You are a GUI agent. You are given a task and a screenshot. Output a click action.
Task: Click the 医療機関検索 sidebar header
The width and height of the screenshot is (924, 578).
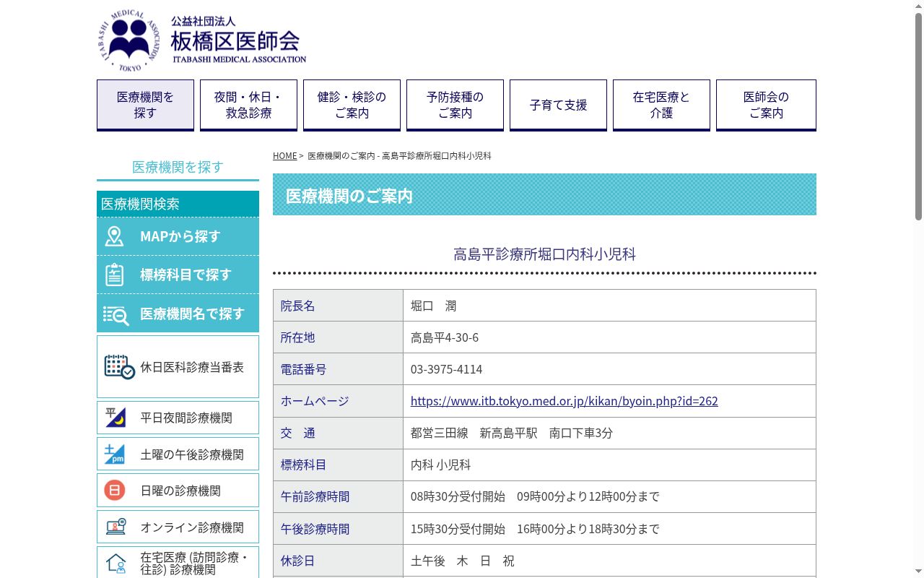[x=178, y=204]
